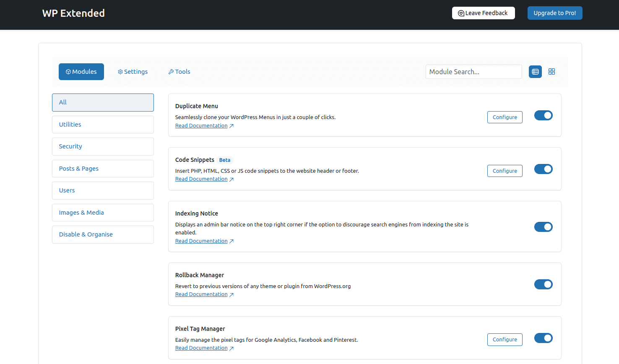The width and height of the screenshot is (619, 364).
Task: Switch to grid view layout icon
Action: tap(551, 72)
